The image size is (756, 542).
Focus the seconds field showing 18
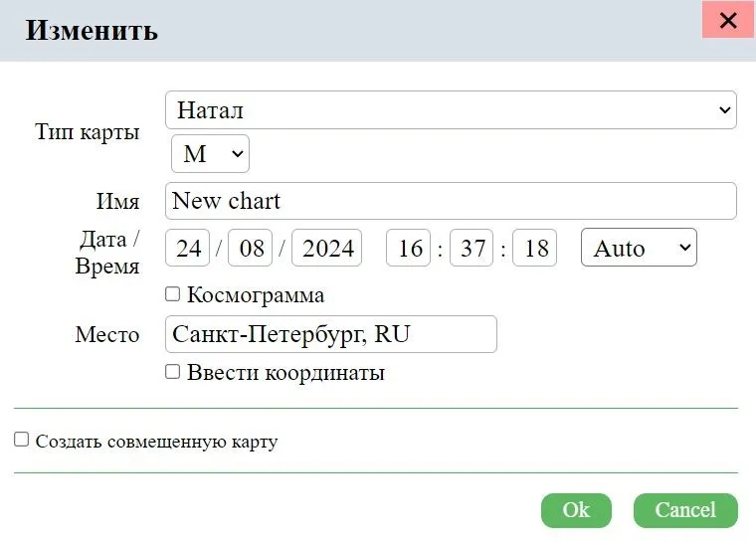click(x=535, y=248)
